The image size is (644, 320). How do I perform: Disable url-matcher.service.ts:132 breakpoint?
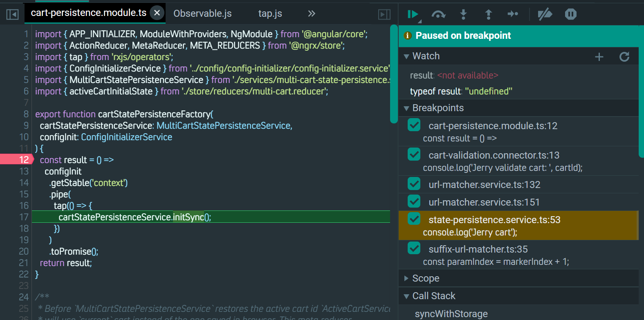coord(414,184)
